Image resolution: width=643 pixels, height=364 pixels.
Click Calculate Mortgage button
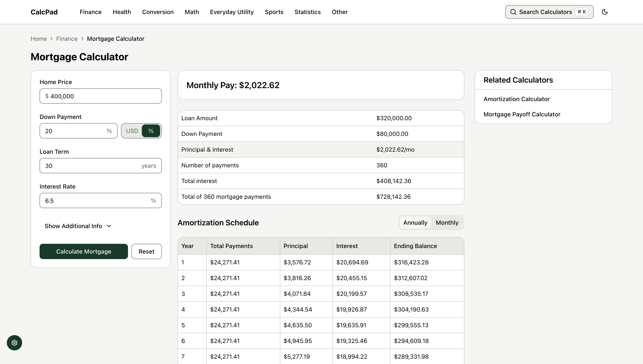(84, 251)
